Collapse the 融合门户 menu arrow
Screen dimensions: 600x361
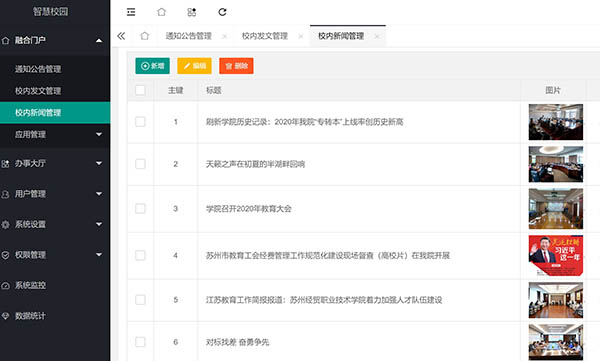point(99,40)
